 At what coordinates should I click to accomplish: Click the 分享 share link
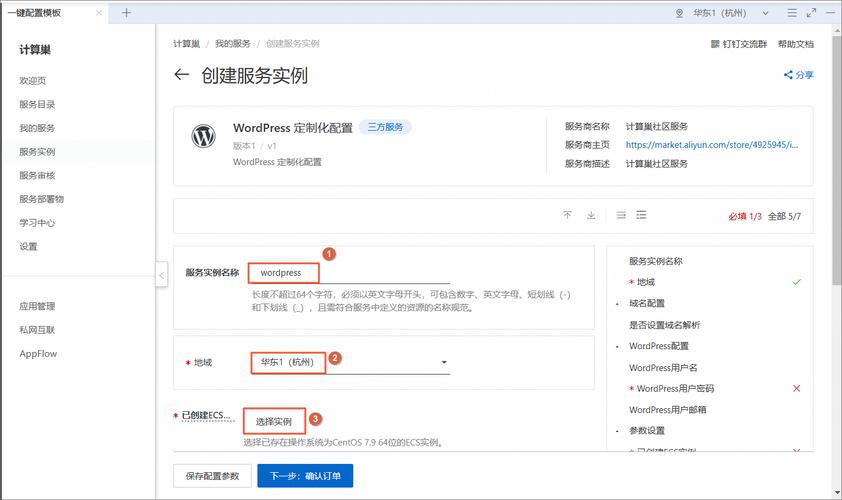pyautogui.click(x=799, y=75)
